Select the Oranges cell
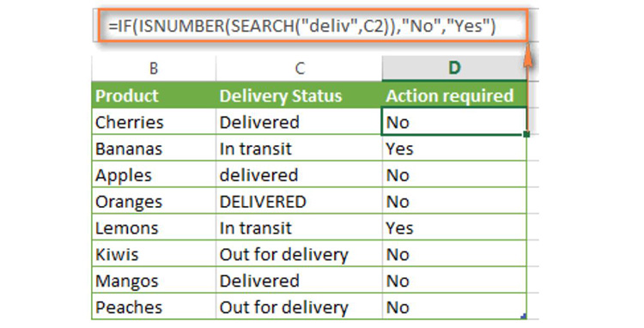644x328 pixels. (x=154, y=201)
